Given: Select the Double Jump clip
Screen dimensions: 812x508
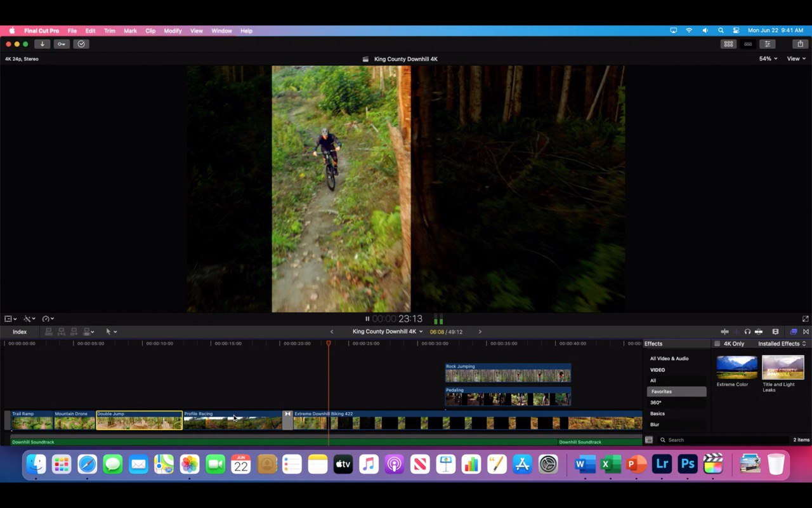Looking at the screenshot, I should (x=139, y=420).
